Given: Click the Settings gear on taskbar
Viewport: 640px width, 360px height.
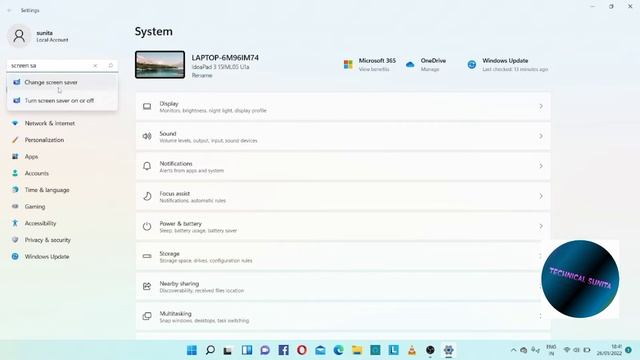Looking at the screenshot, I should coord(449,350).
